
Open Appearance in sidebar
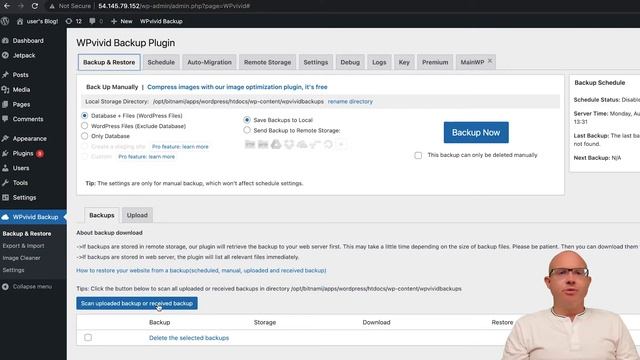29,138
